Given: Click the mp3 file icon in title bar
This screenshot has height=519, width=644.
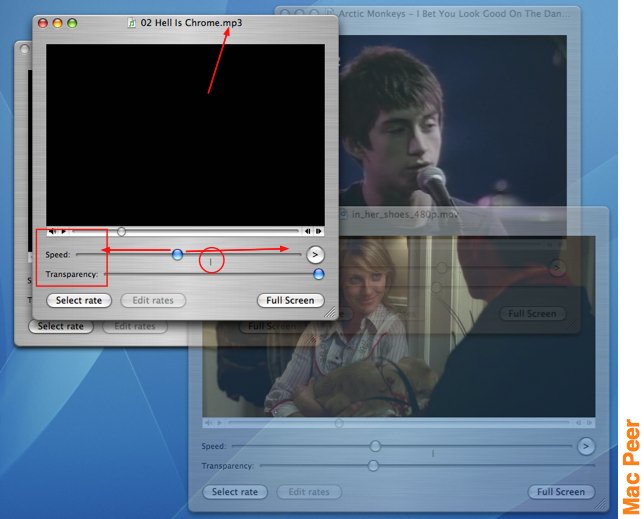Looking at the screenshot, I should pyautogui.click(x=131, y=23).
